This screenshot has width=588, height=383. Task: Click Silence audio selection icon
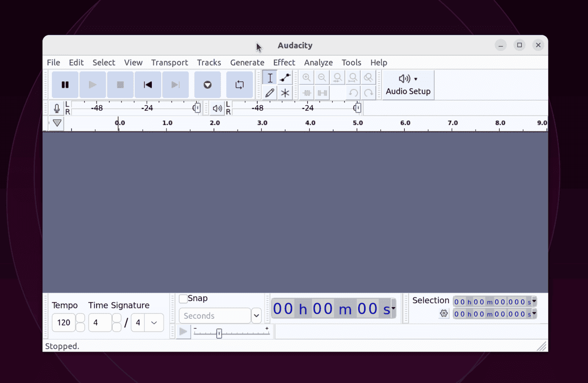[x=322, y=93]
